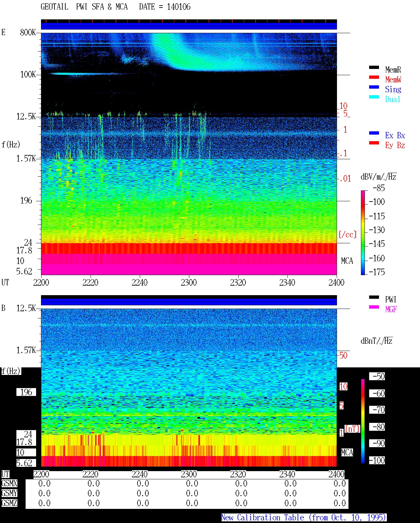Click the 800K frequency axis label
This screenshot has width=420, height=523.
pyautogui.click(x=28, y=33)
